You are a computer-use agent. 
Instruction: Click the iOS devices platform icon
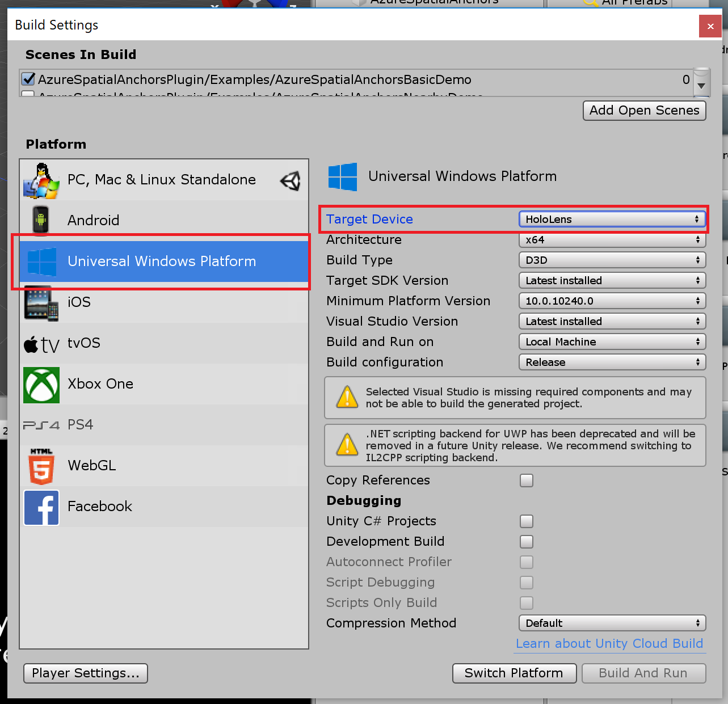41,302
